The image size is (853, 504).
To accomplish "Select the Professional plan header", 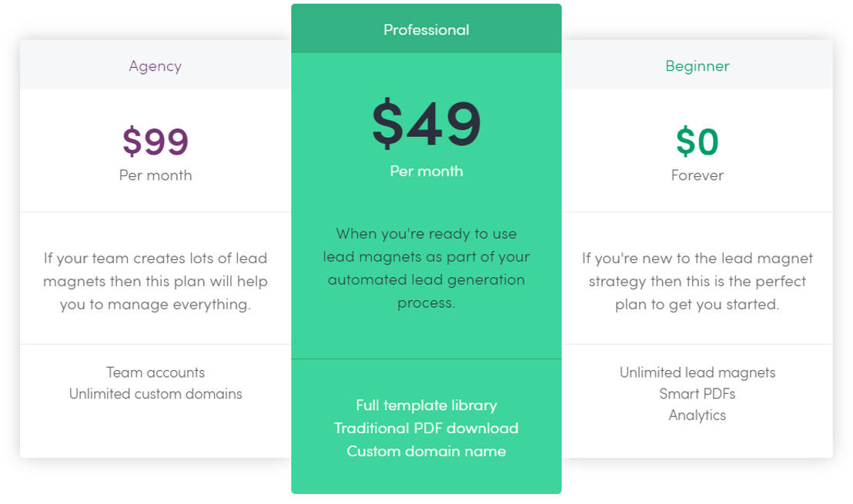I will [426, 29].
